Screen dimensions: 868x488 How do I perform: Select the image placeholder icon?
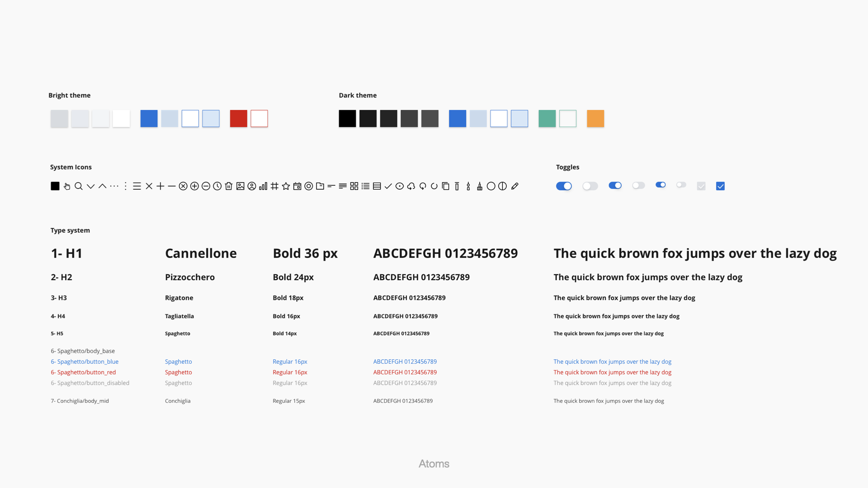[241, 186]
